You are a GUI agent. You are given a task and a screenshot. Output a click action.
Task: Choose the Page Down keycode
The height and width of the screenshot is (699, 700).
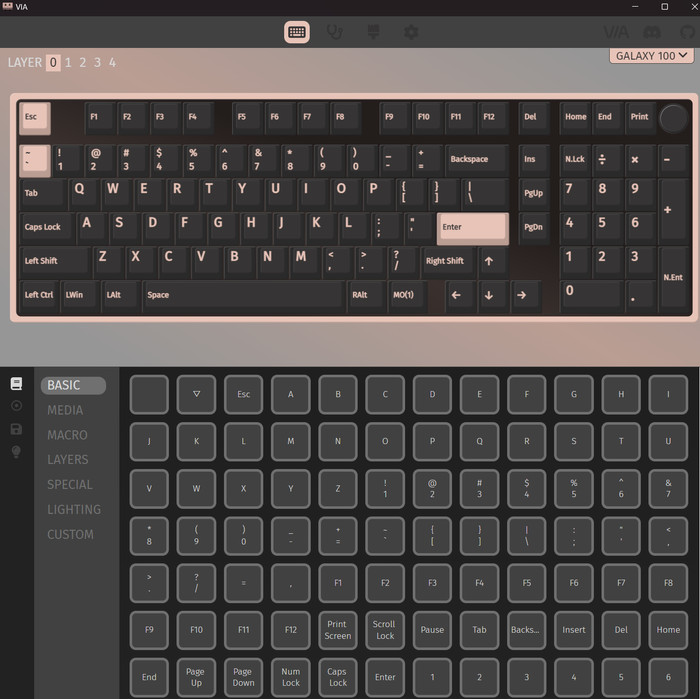point(243,677)
